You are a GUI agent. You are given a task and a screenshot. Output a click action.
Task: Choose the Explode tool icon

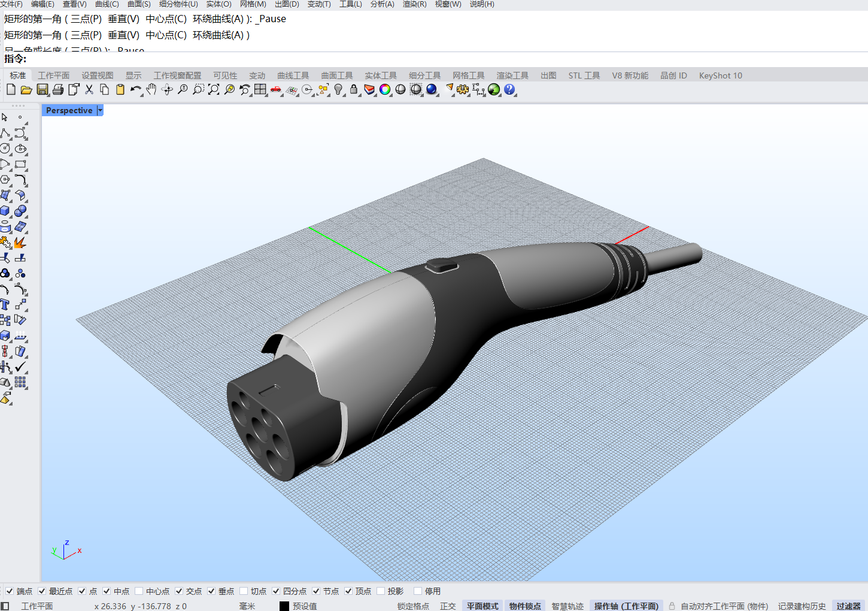[x=20, y=243]
